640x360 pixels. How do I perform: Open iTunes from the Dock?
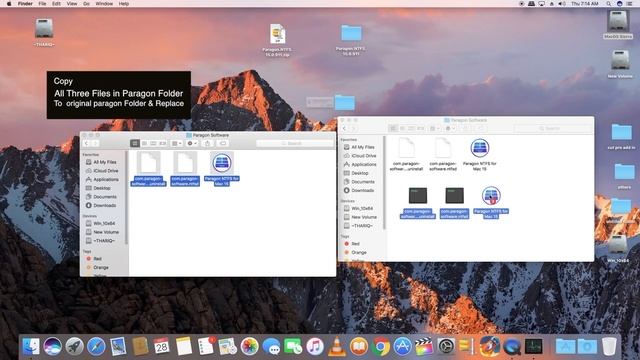pos(315,347)
